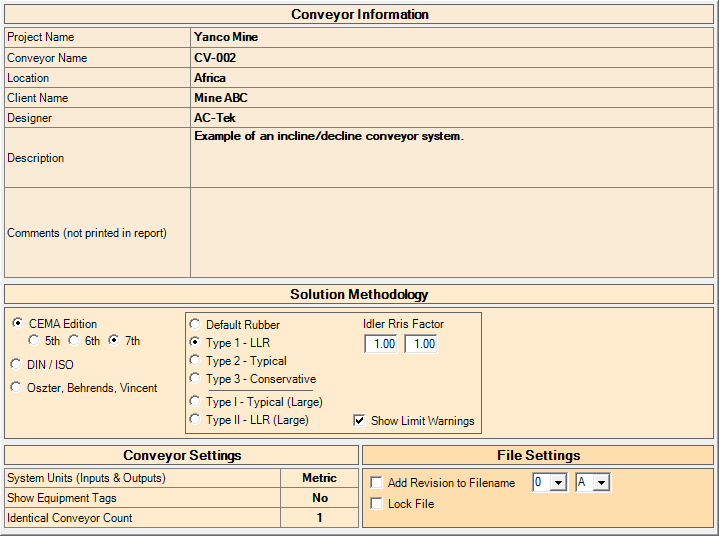Viewport: 719px width, 536px height.
Task: Pick Type 3 - Conservative rubber
Action: (x=195, y=379)
